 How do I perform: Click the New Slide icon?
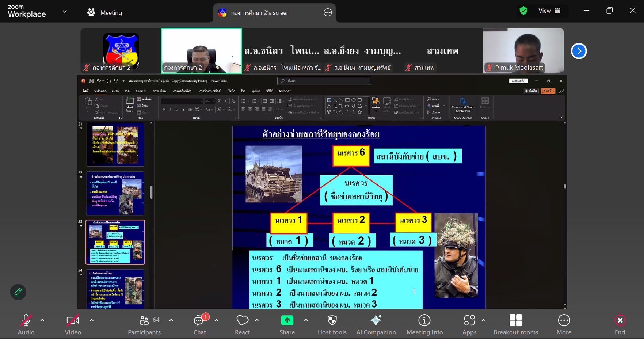click(x=130, y=101)
